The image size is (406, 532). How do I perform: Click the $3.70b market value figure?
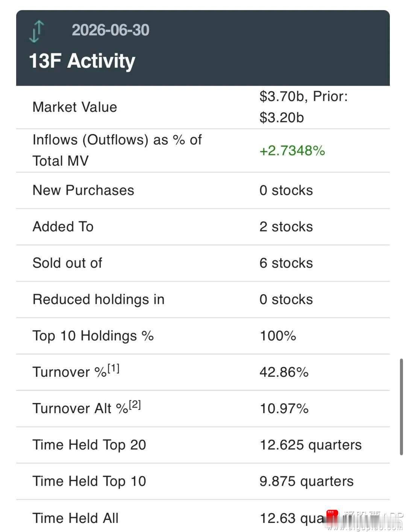tap(282, 97)
